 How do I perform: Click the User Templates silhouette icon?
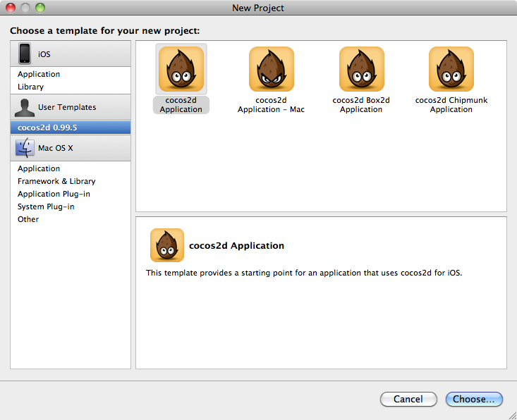(25, 107)
